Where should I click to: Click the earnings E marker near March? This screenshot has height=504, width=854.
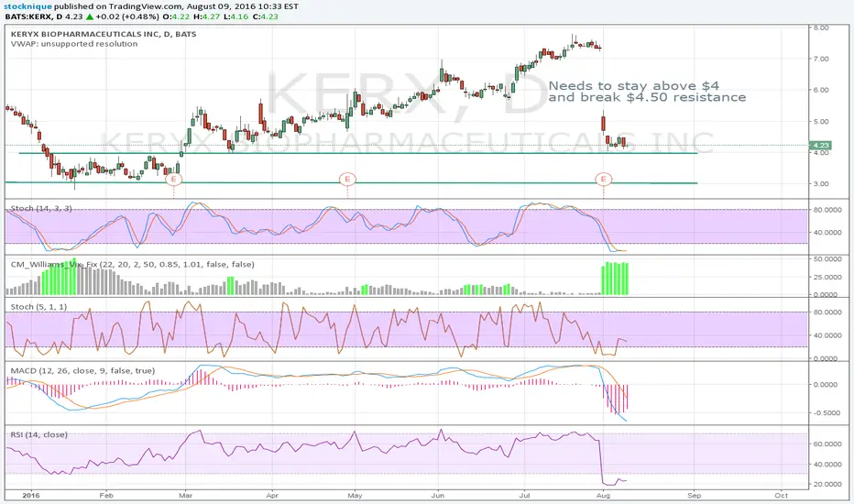[174, 179]
